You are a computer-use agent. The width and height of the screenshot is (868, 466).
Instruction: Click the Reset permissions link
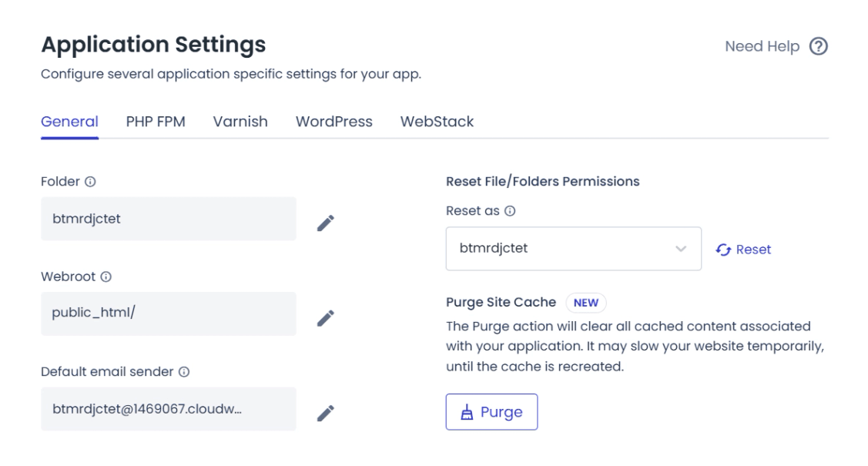click(x=744, y=250)
